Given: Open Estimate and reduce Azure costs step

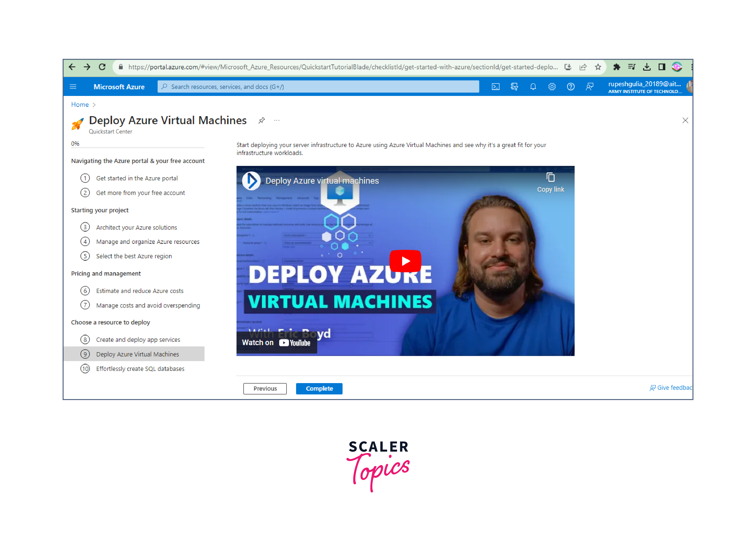Looking at the screenshot, I should (x=139, y=290).
